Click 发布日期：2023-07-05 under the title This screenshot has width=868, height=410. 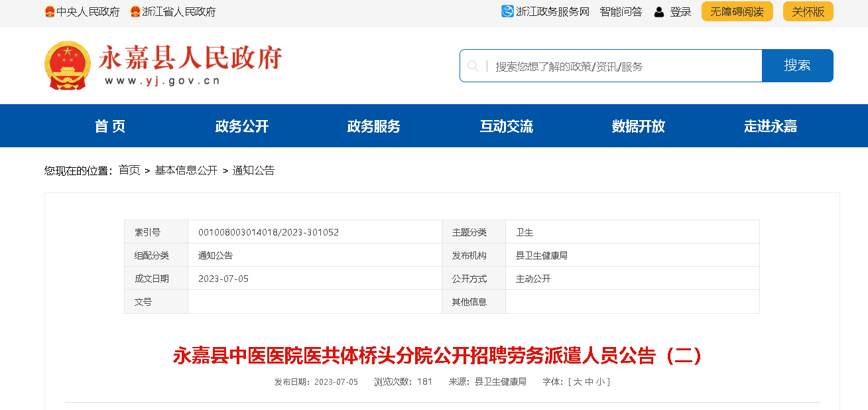click(x=316, y=382)
